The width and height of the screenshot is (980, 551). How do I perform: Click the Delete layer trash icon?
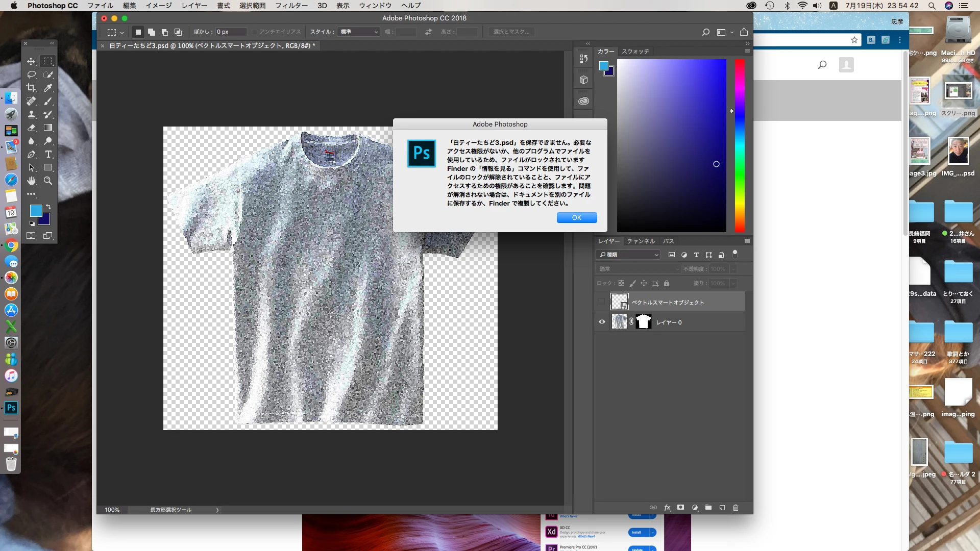click(736, 508)
